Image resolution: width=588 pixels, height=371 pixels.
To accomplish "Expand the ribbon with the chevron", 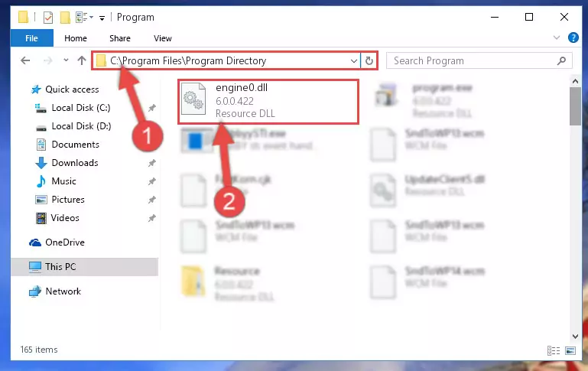I will pyautogui.click(x=557, y=37).
